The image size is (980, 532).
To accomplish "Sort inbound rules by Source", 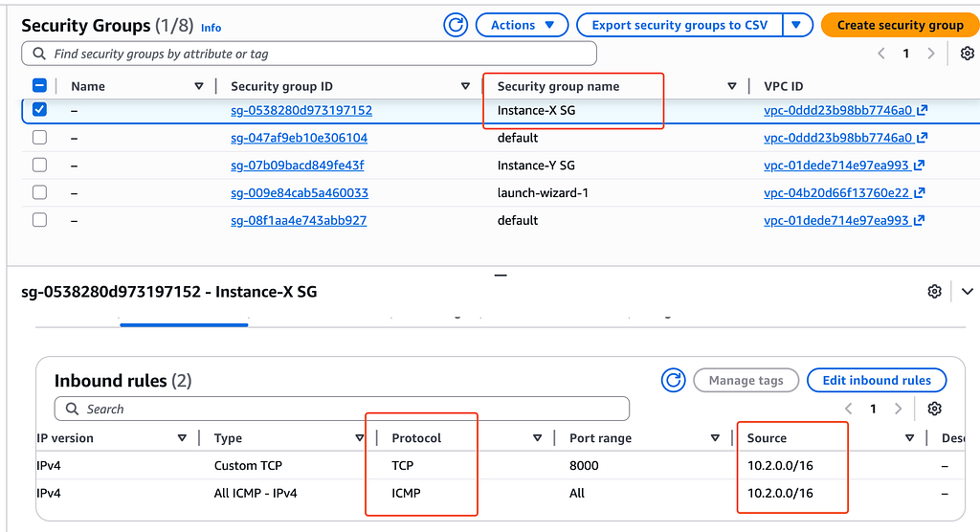I will coord(910,438).
